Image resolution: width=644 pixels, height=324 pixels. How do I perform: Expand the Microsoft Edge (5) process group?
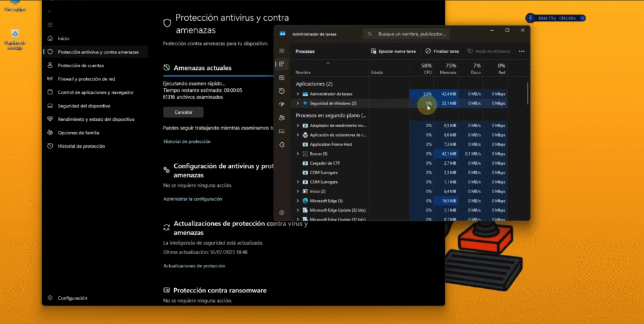pos(297,201)
